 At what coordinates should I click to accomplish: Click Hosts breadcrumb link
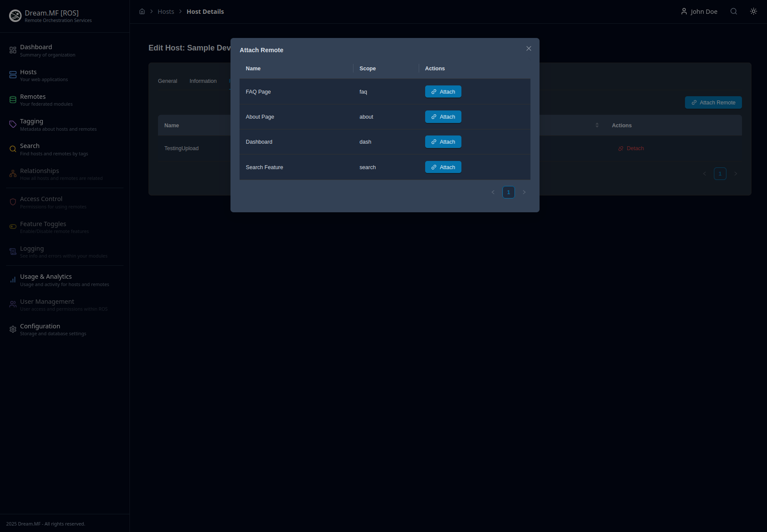(x=166, y=12)
